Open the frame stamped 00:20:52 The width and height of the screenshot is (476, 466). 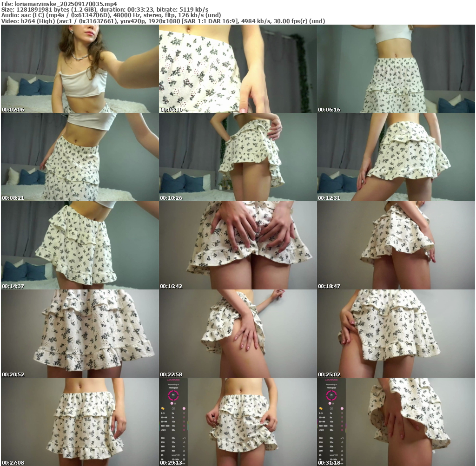pos(80,334)
